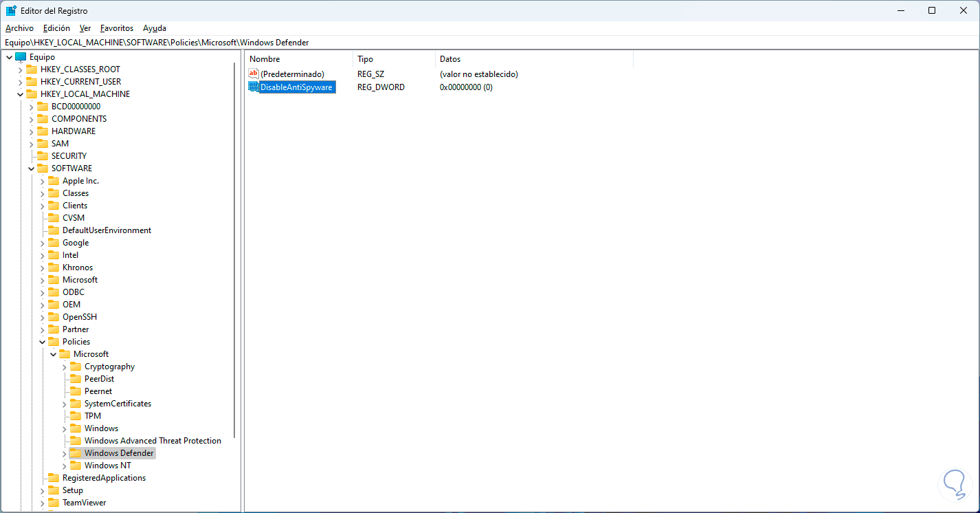Click the Google folder icon
980x513 pixels.
54,243
